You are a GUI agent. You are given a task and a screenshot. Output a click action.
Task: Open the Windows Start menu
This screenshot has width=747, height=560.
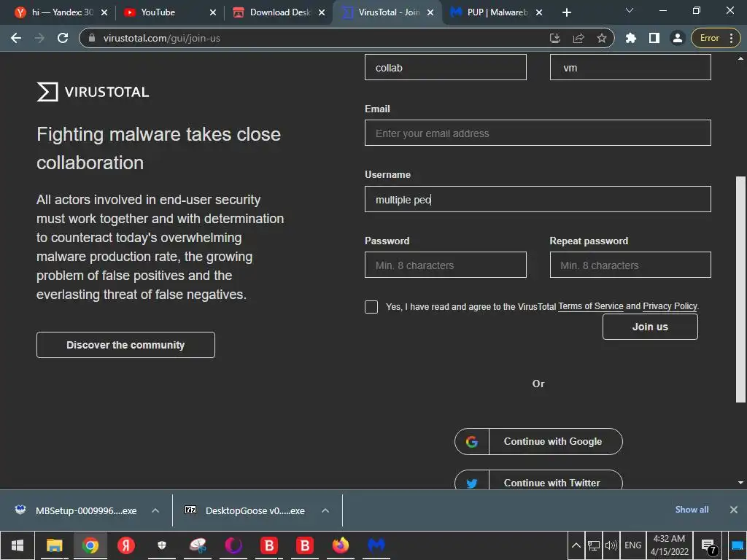click(x=18, y=545)
